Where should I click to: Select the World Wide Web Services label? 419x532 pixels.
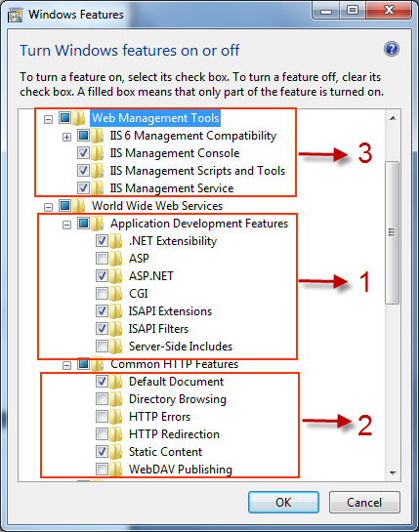pyautogui.click(x=157, y=206)
